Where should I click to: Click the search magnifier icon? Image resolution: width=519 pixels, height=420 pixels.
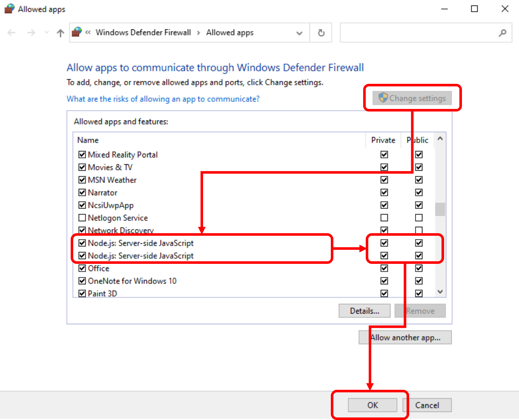pos(502,33)
